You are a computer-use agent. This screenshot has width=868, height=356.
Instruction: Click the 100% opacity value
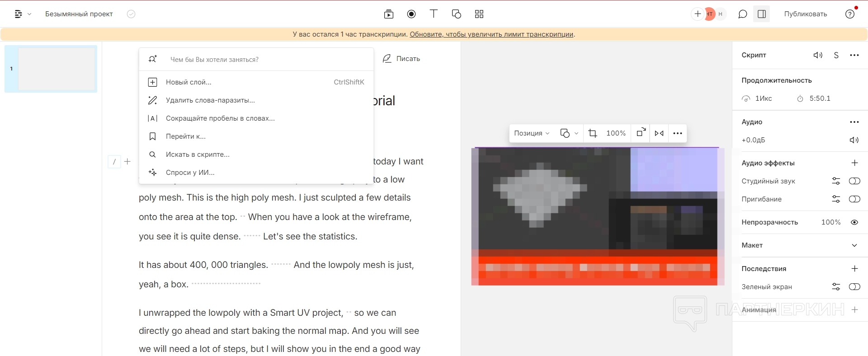831,222
